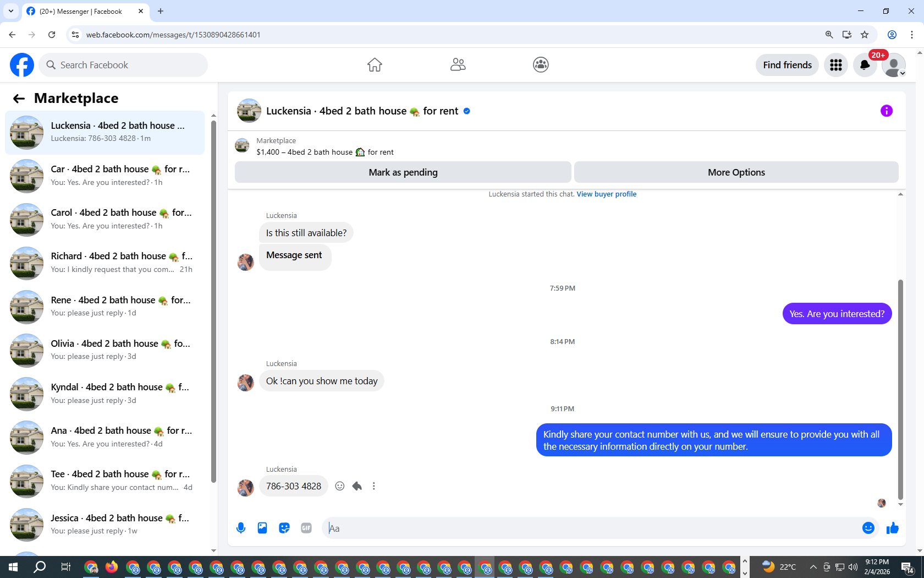924x578 pixels.
Task: Open the browser zoom magnifier icon
Action: click(829, 35)
